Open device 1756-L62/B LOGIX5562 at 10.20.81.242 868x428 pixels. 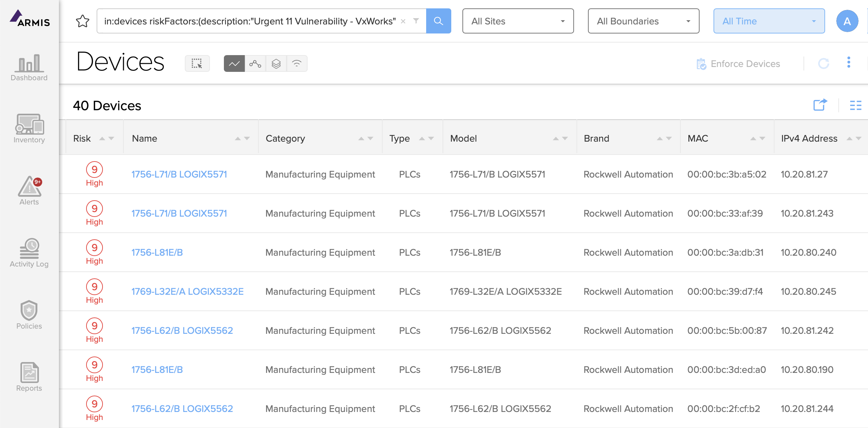coord(182,331)
